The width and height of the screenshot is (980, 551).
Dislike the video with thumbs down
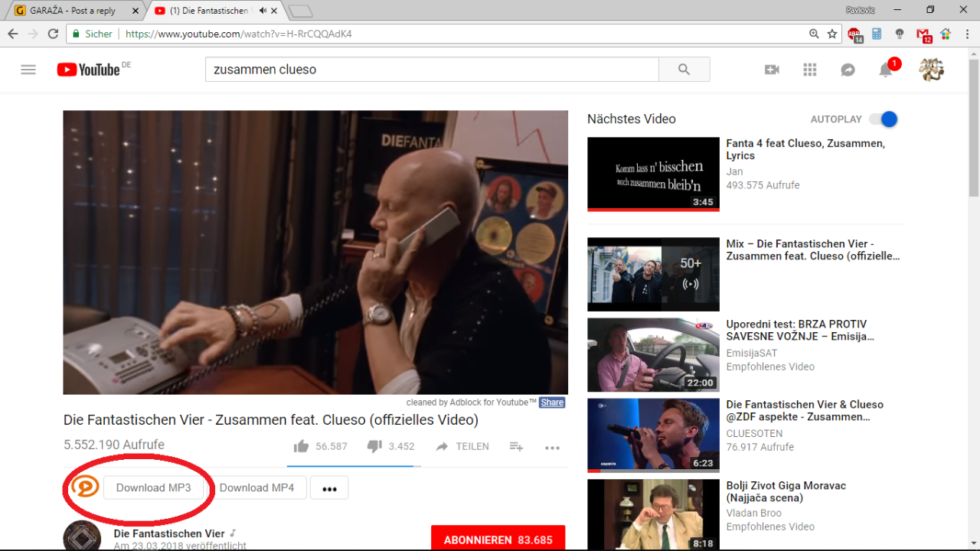tap(374, 446)
